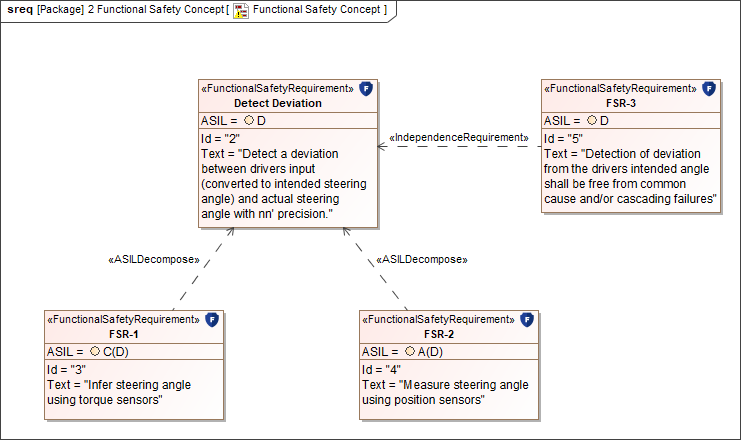This screenshot has width=741, height=440.
Task: Click the right ASILDecompose label near FSR-2
Action: pyautogui.click(x=421, y=259)
